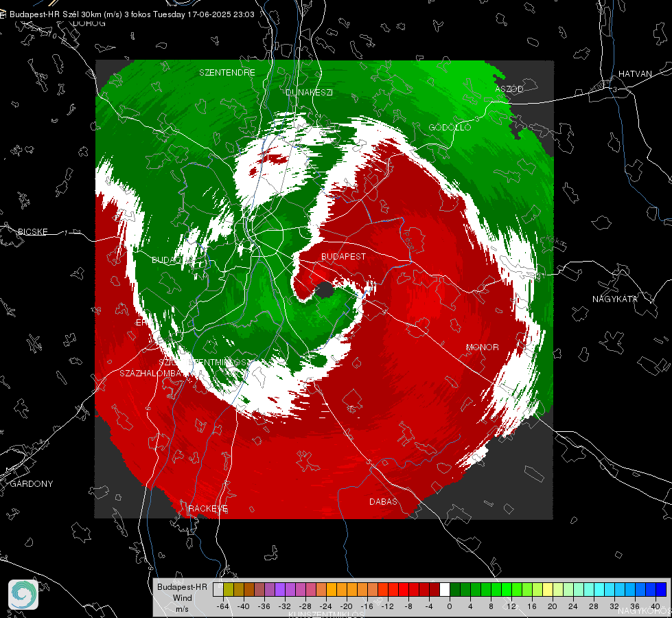Click the -16 legend value
Viewport: 672px width, 618px height.
367,606
